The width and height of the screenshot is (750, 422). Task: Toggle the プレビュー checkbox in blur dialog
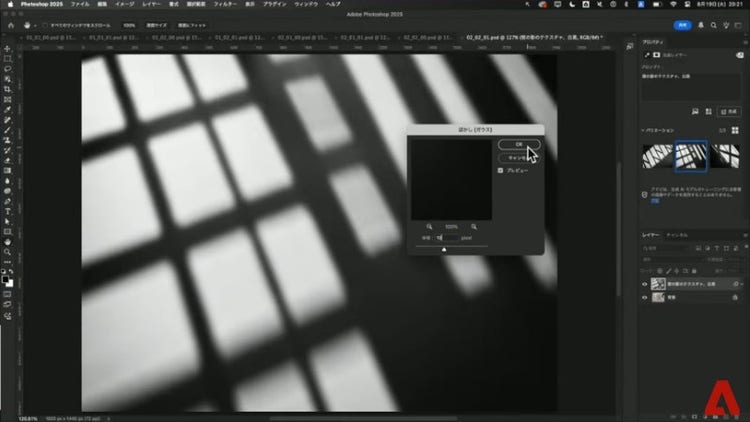coord(501,170)
